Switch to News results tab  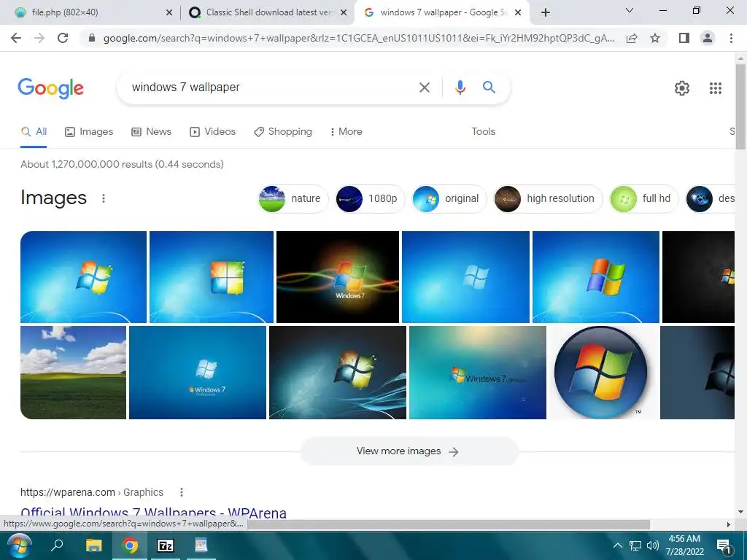pyautogui.click(x=152, y=131)
